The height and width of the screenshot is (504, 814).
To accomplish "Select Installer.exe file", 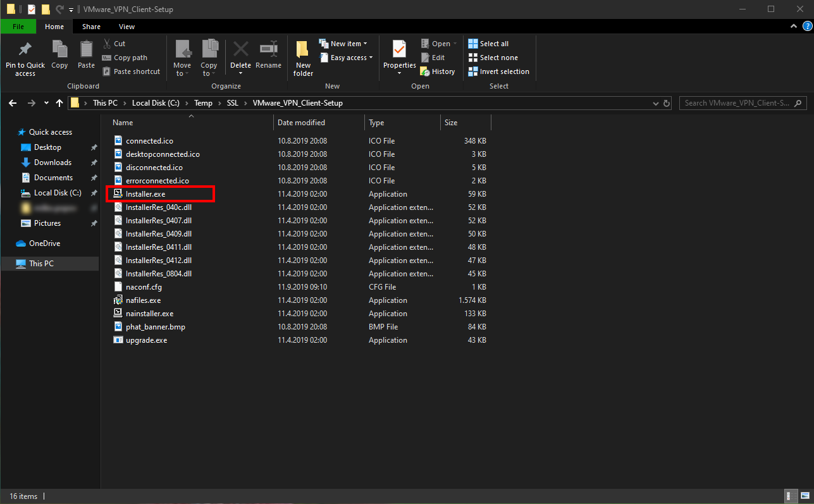I will tap(145, 194).
